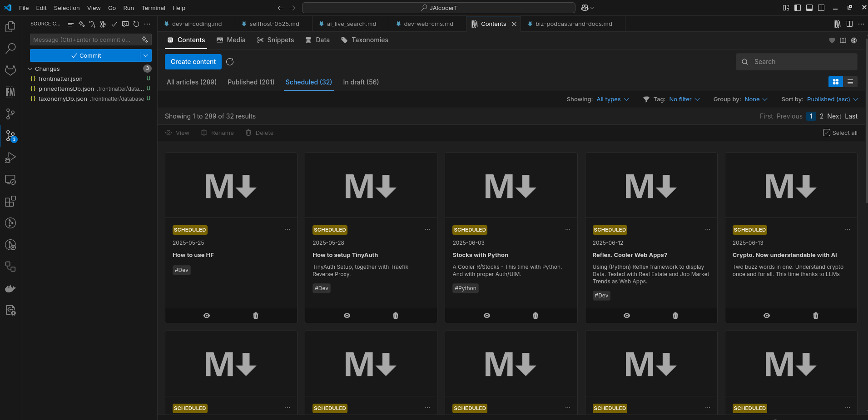Viewport: 868px width, 420px height.
Task: Collapse the Changes section
Action: (x=30, y=69)
